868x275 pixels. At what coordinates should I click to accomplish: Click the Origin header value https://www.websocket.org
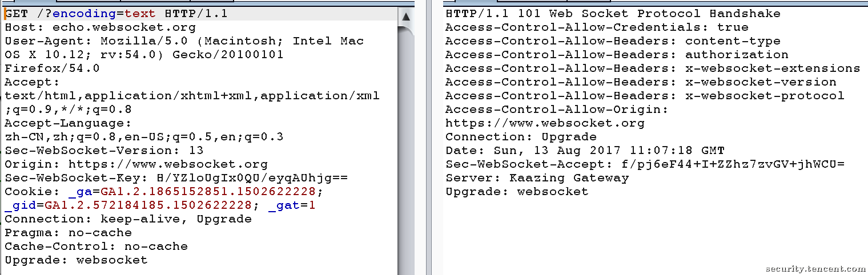point(168,164)
